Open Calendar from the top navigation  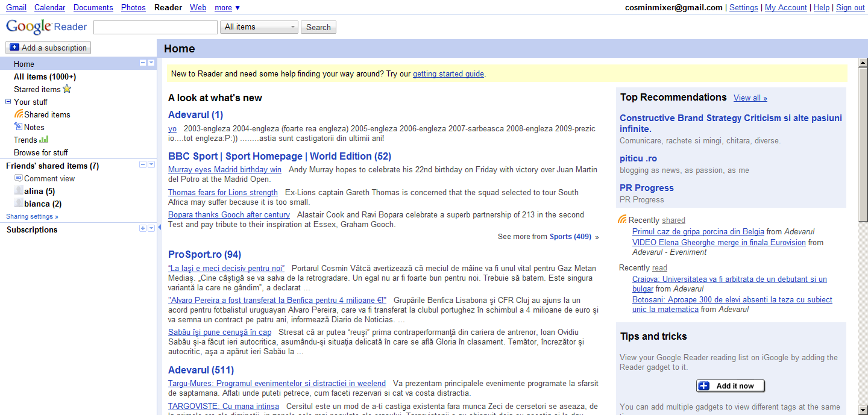[x=50, y=8]
